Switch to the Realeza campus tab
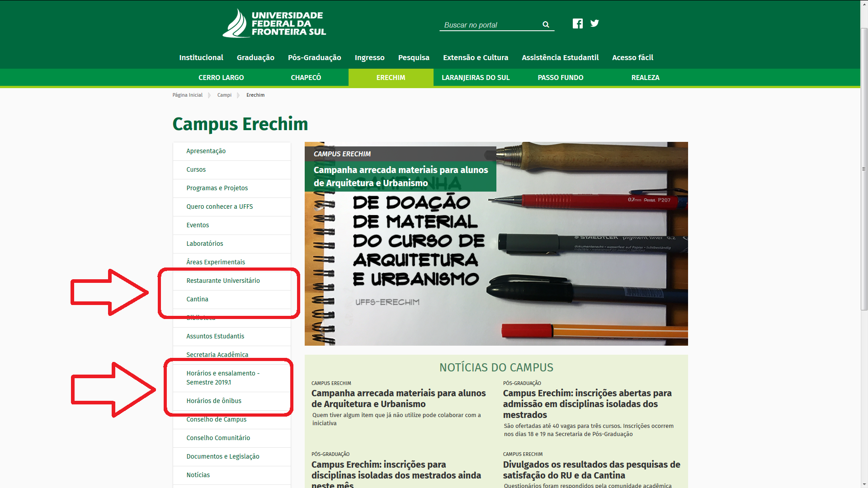Screen dimensions: 868x488 (645, 77)
